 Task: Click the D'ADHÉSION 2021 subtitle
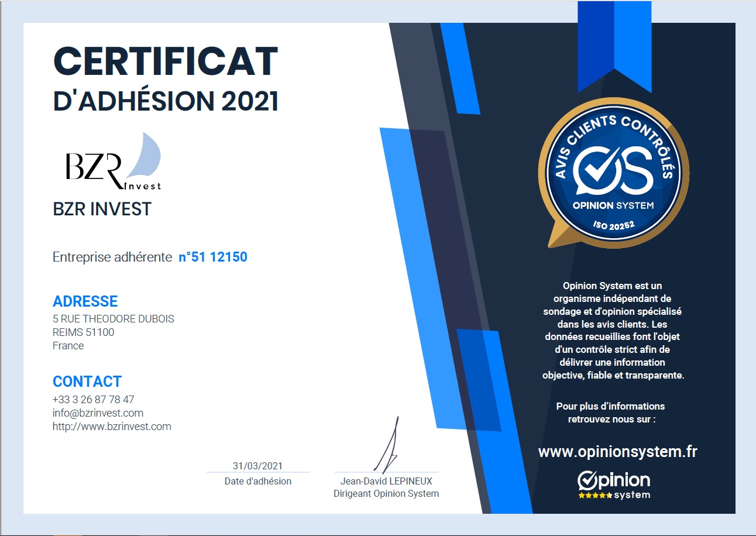coord(166,101)
